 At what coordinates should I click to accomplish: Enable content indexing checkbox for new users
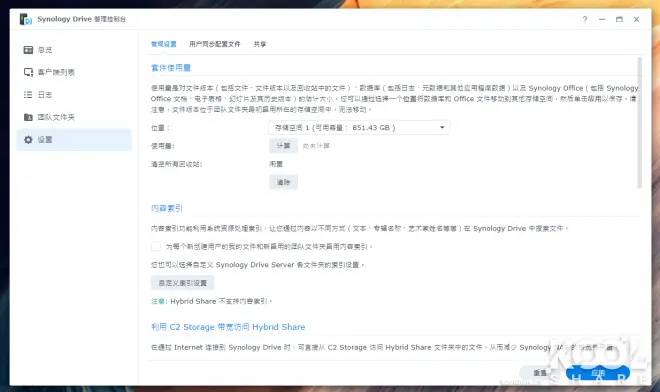pos(156,246)
